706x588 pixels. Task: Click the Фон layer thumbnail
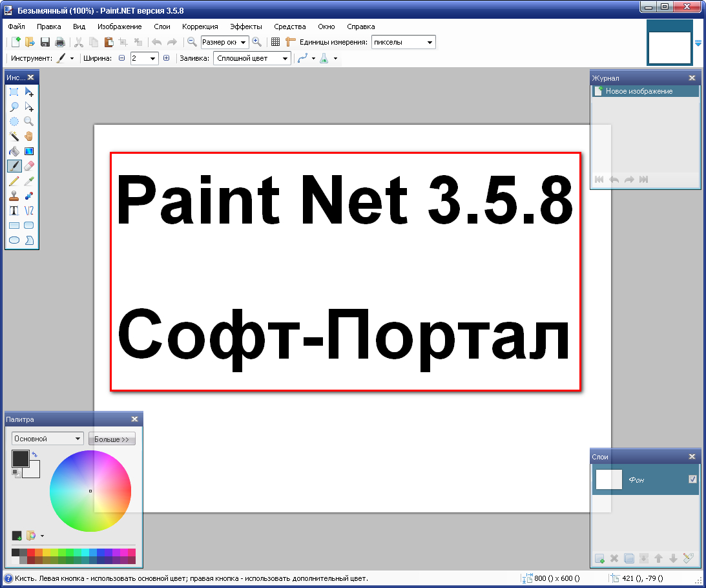point(608,479)
